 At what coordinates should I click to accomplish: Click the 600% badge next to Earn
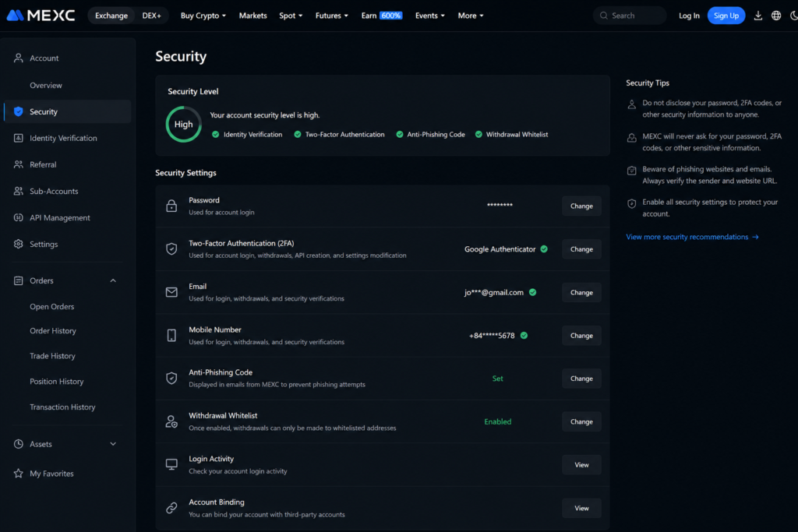pos(391,16)
